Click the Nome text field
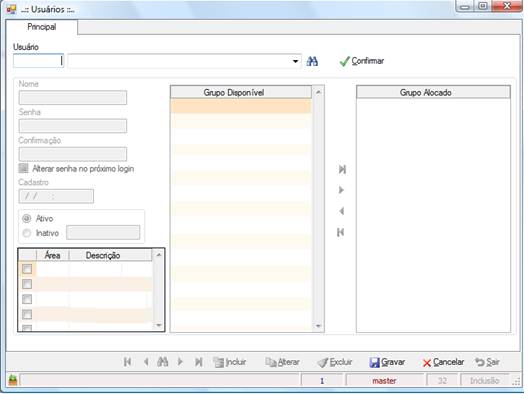 pos(73,98)
